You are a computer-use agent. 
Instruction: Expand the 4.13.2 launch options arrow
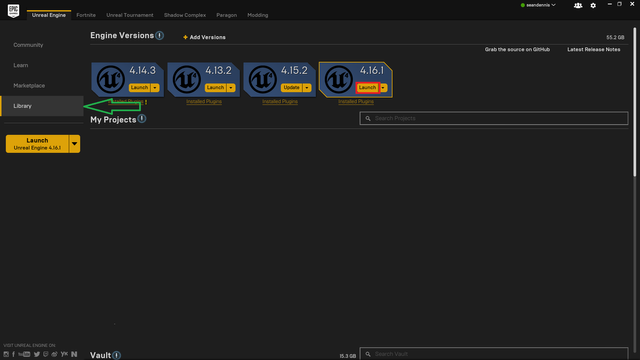click(231, 87)
